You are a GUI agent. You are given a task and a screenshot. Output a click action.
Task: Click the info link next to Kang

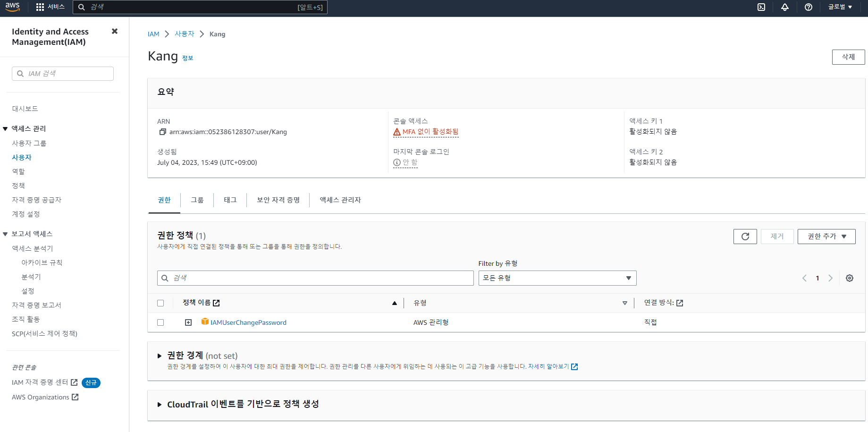point(188,58)
